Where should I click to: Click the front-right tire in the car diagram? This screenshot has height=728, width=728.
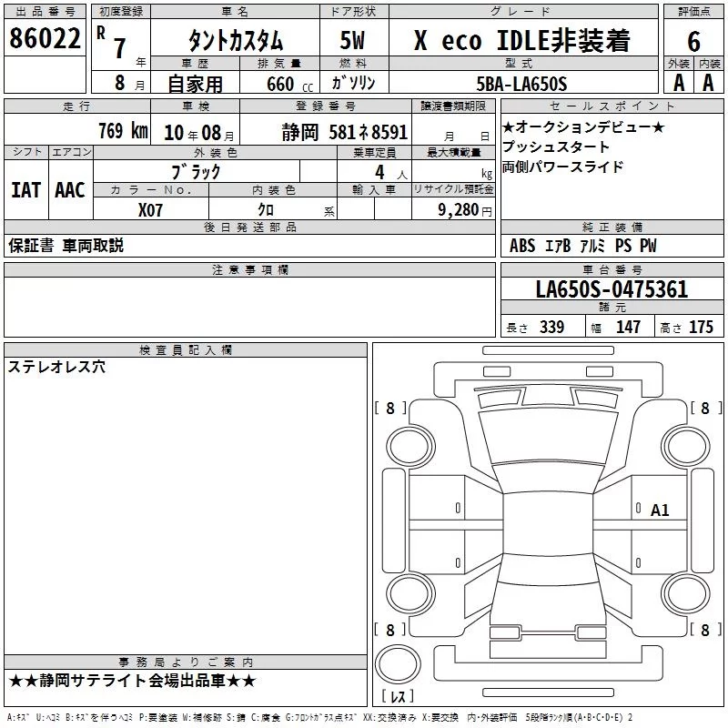point(685,447)
